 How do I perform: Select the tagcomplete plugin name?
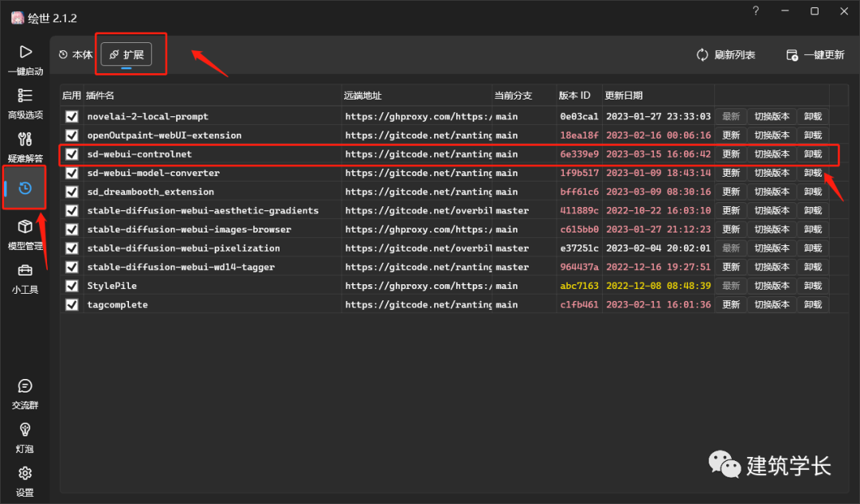coord(117,304)
